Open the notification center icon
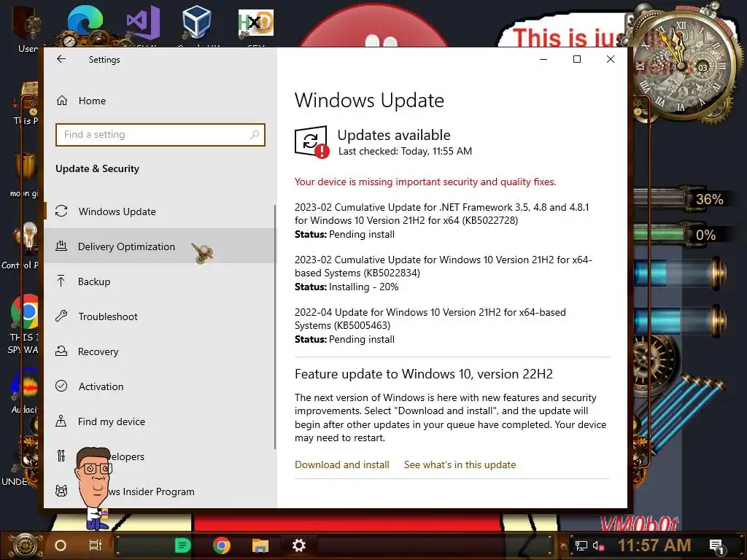 click(718, 546)
